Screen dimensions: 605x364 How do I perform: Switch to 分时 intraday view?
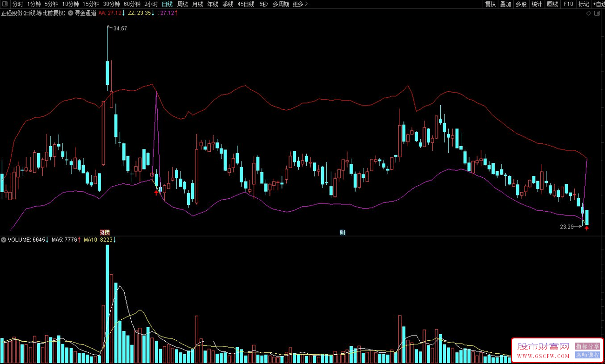coord(18,4)
